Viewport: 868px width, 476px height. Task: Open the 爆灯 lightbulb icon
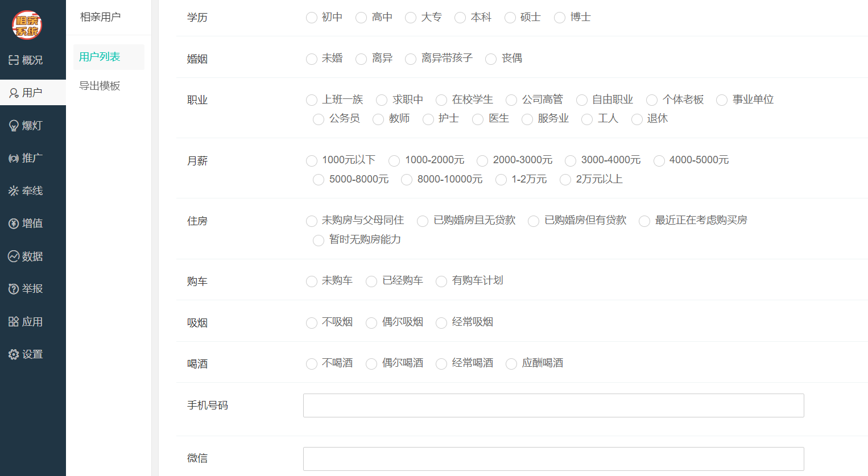[14, 126]
